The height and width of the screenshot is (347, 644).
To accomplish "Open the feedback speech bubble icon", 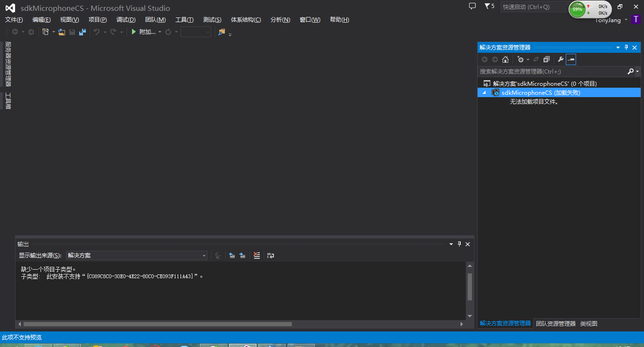I will point(472,6).
